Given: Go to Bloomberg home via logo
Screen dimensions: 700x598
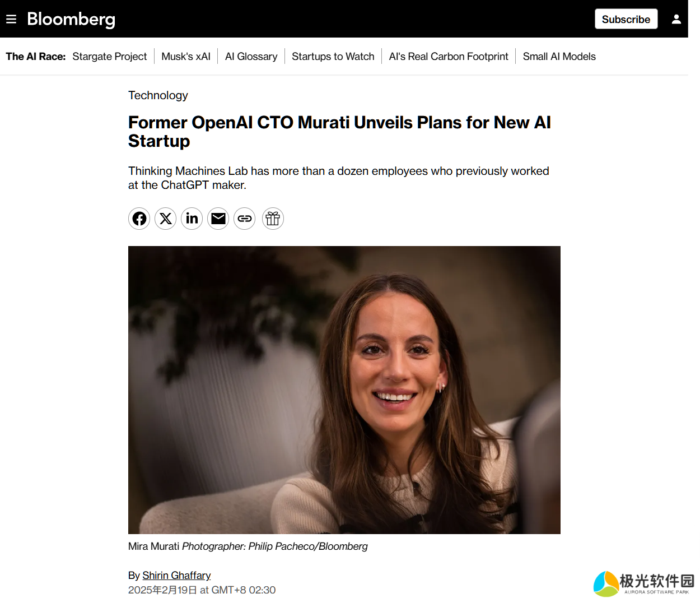Looking at the screenshot, I should 71,20.
